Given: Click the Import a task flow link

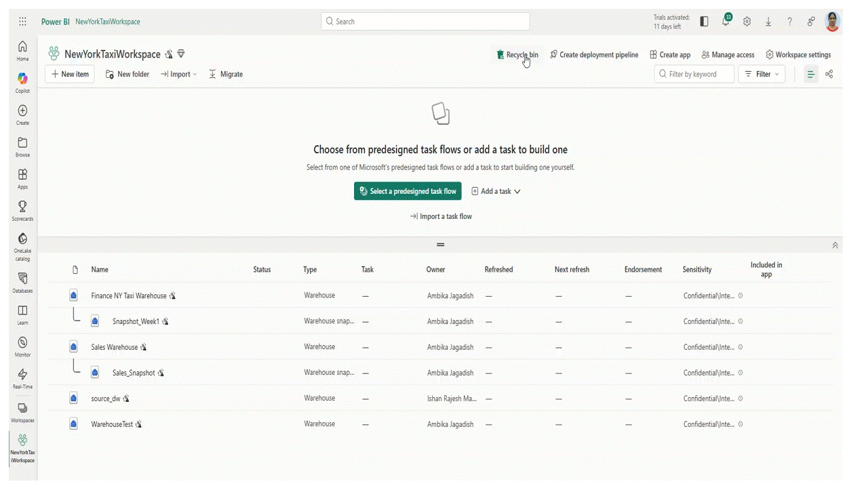Looking at the screenshot, I should 441,216.
